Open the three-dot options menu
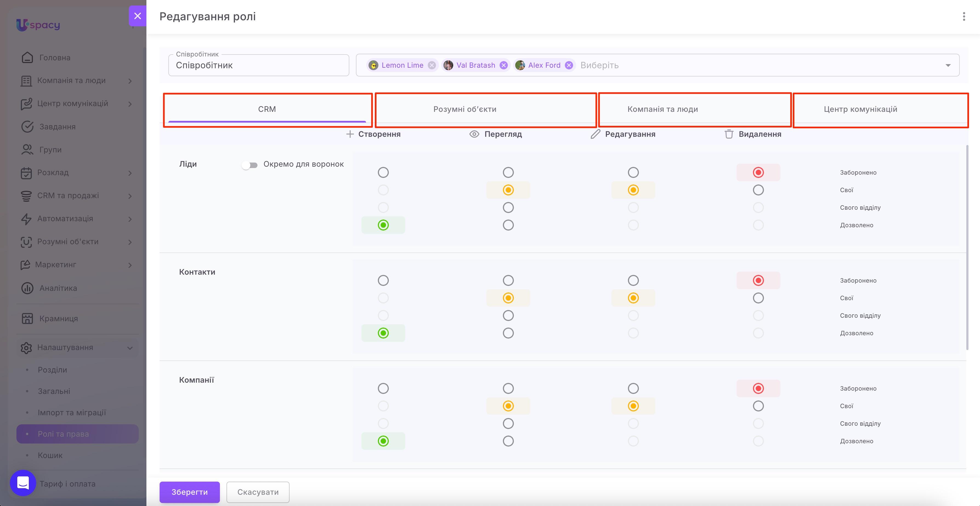The image size is (980, 506). pos(964,16)
